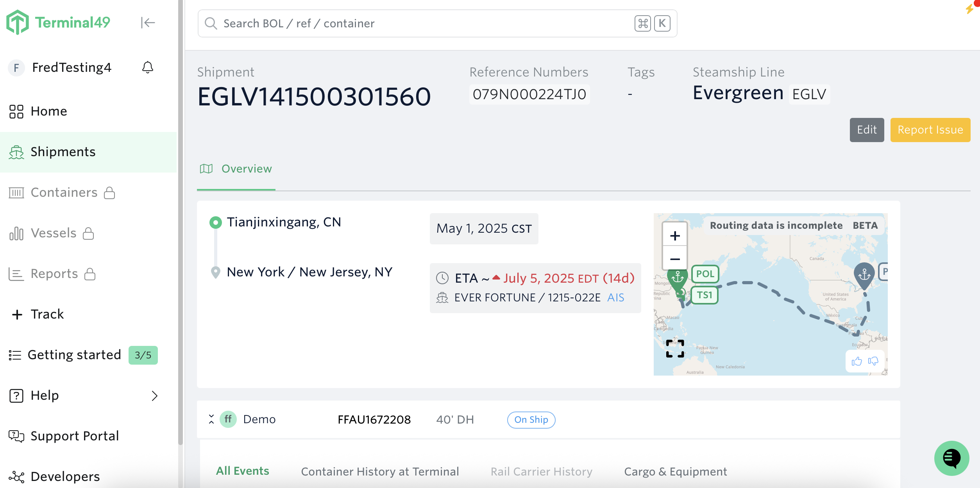
Task: Open the Cargo & Equipment tab
Action: 675,472
